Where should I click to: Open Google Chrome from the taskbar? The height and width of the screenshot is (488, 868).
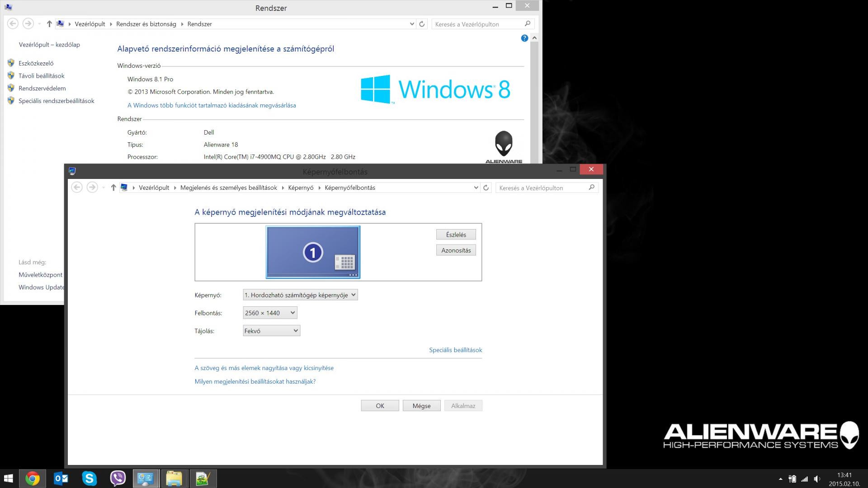tap(32, 478)
